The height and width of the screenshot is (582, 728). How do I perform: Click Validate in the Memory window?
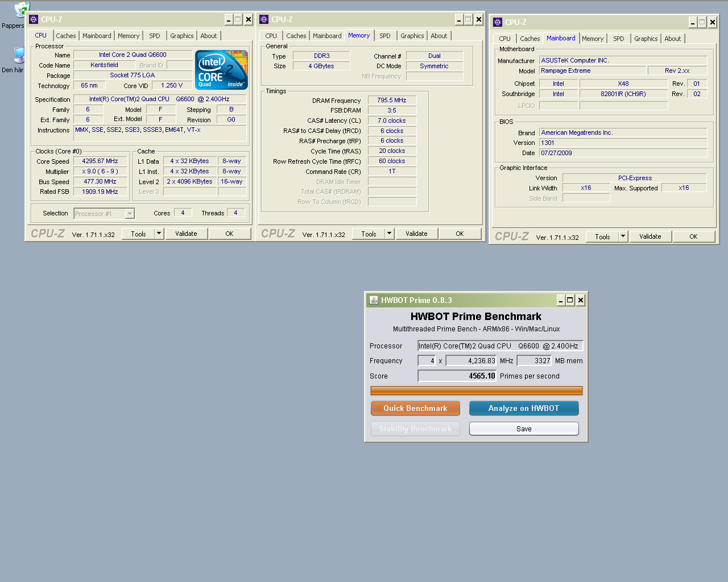click(x=416, y=234)
